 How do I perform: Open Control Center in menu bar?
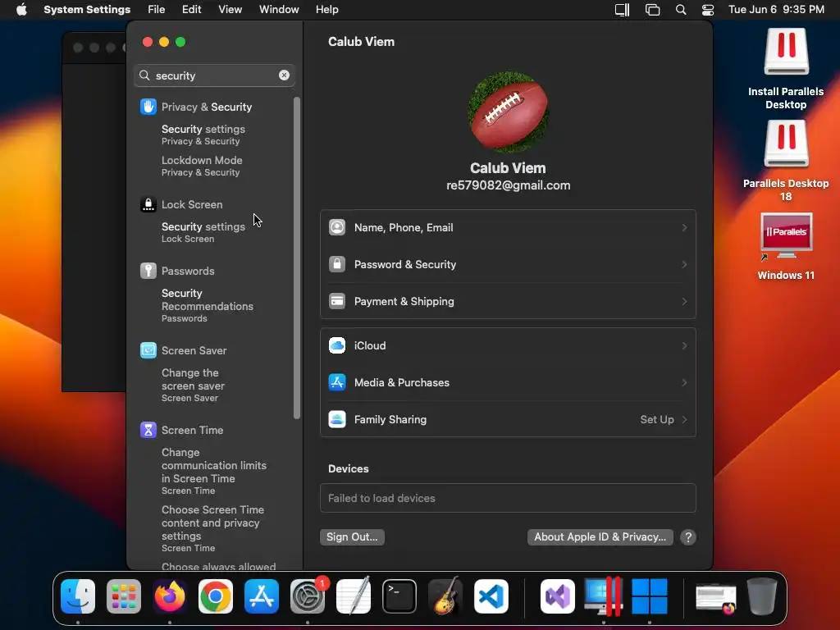pyautogui.click(x=708, y=10)
